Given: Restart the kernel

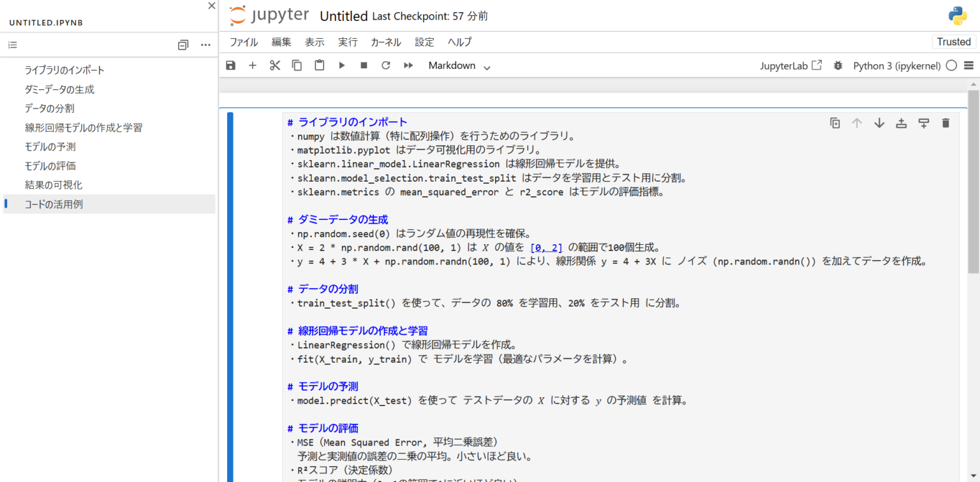Looking at the screenshot, I should point(385,65).
